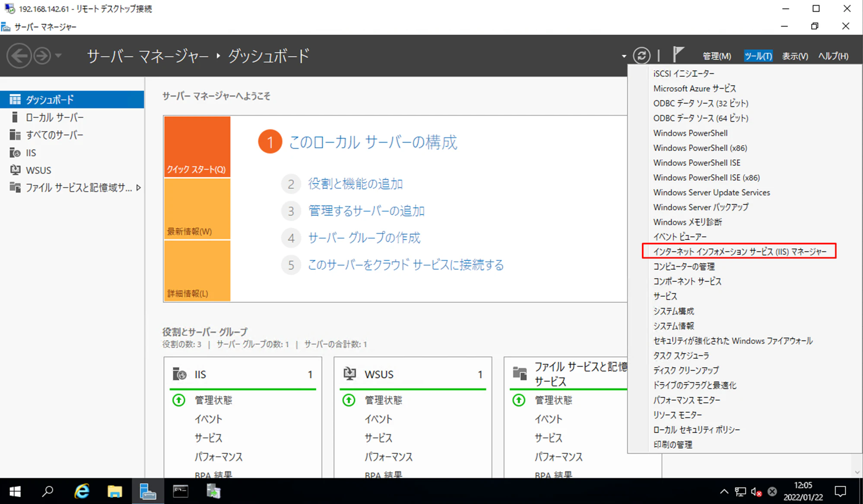Open the network tray icon

click(x=740, y=492)
